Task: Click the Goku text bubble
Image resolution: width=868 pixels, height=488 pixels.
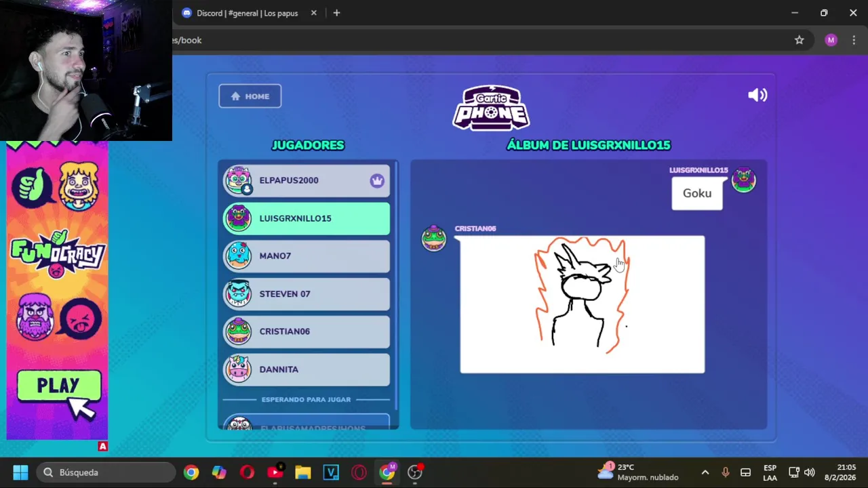Action: [x=697, y=193]
